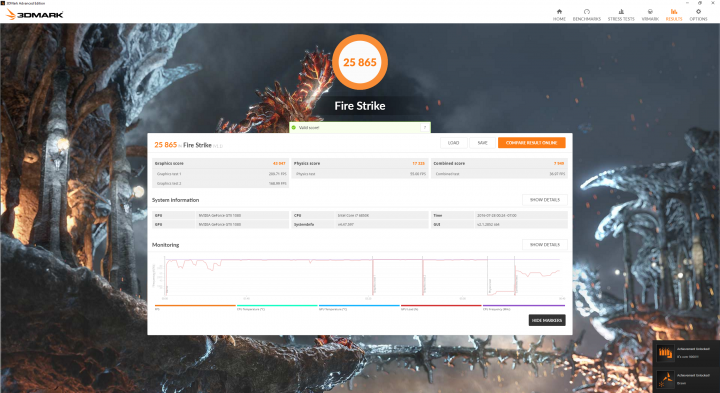Viewport: 720px width, 393px height.
Task: Click the 3DMark title-bar app icon
Action: tap(3, 3)
